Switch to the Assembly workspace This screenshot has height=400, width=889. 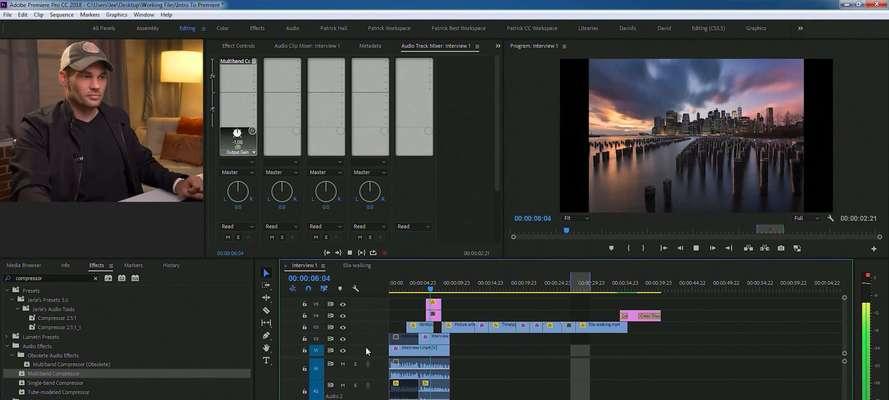[x=147, y=28]
